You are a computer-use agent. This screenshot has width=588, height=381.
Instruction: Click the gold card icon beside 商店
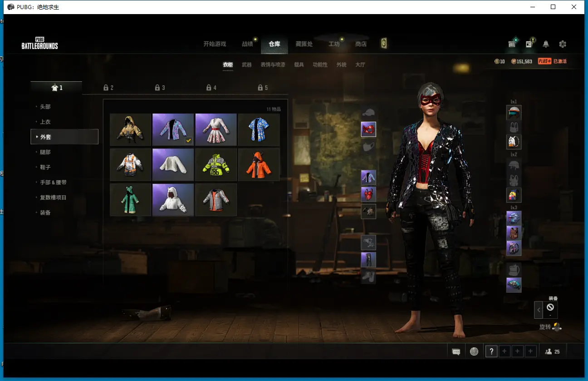point(384,44)
